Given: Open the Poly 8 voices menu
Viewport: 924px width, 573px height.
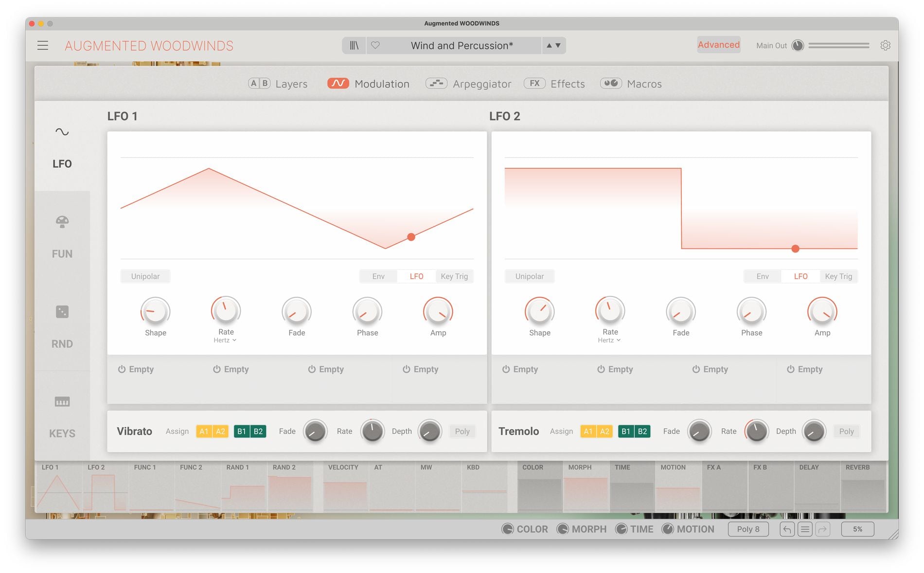Looking at the screenshot, I should pyautogui.click(x=748, y=529).
